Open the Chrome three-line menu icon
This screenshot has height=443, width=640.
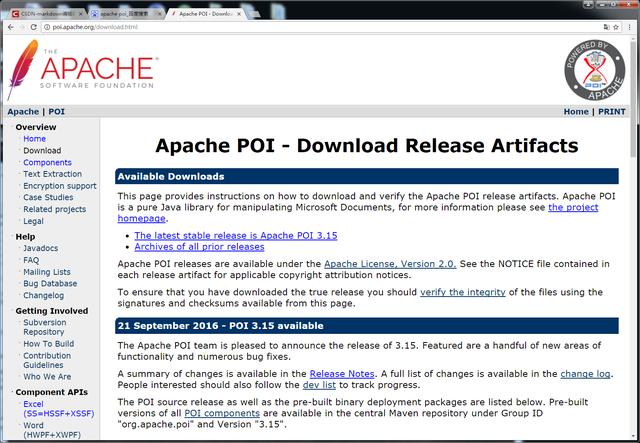pyautogui.click(x=628, y=26)
